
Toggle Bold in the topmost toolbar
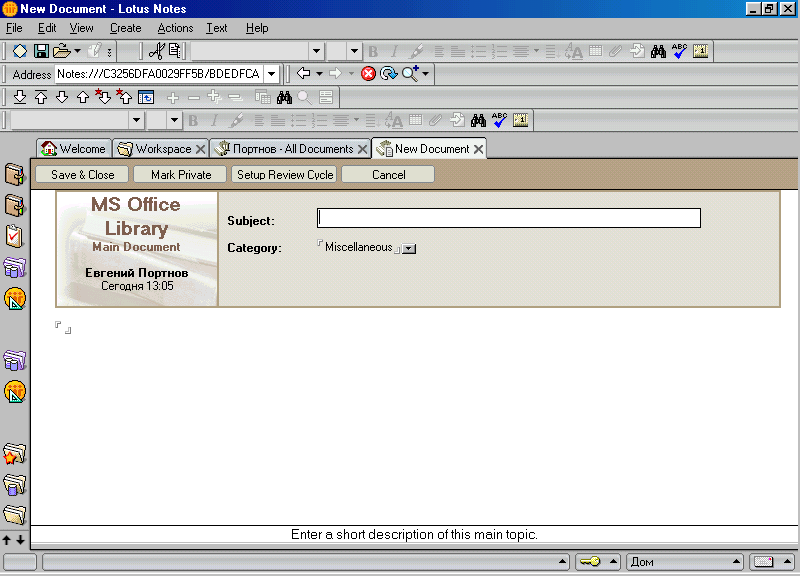pos(373,51)
